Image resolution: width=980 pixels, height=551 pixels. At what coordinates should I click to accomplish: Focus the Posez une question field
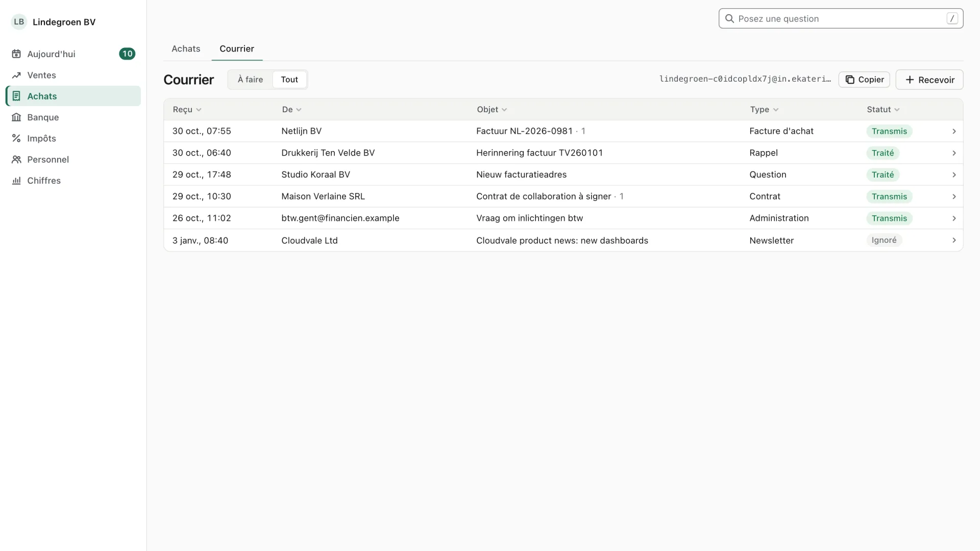(x=841, y=19)
